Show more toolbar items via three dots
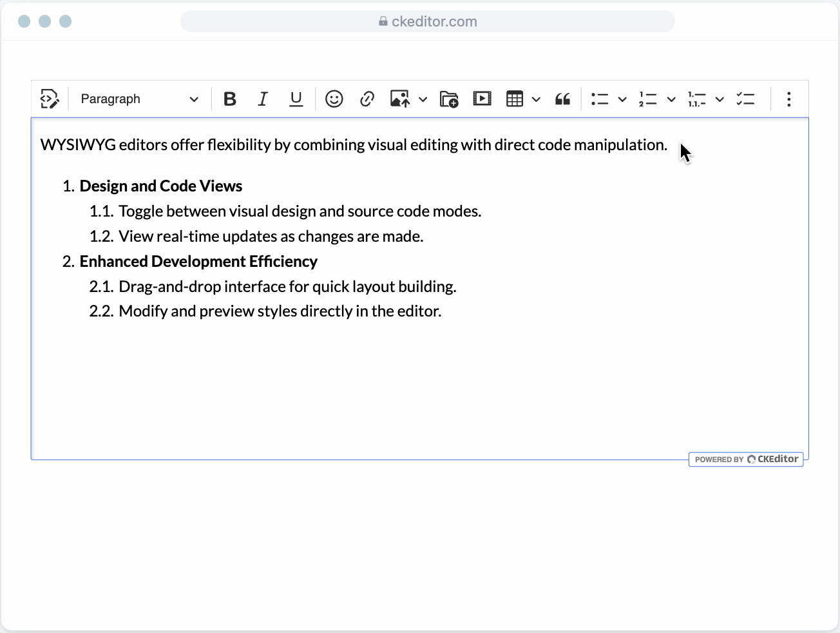The image size is (840, 633). coord(788,99)
